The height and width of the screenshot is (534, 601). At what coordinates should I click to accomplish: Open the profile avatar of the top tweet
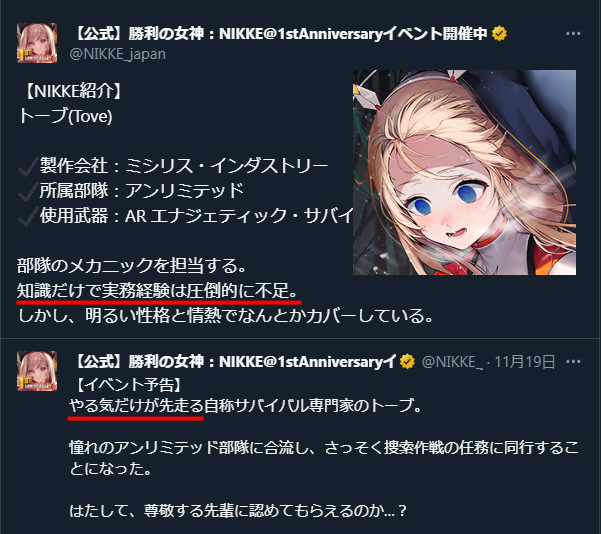pyautogui.click(x=37, y=43)
